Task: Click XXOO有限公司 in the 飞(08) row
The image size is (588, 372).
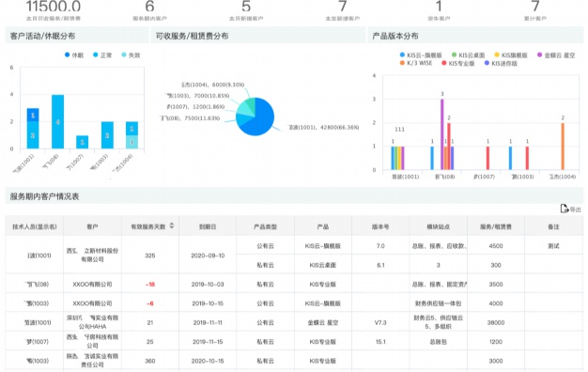Action: [92, 285]
